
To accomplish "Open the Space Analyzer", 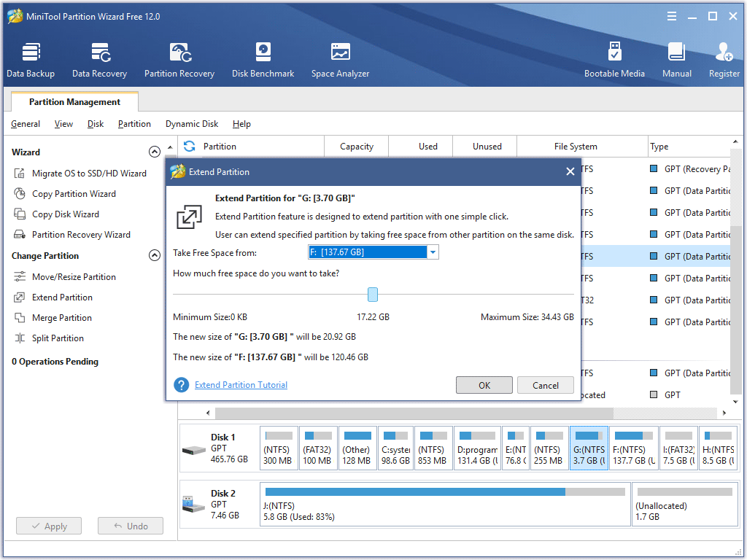I will coord(340,60).
